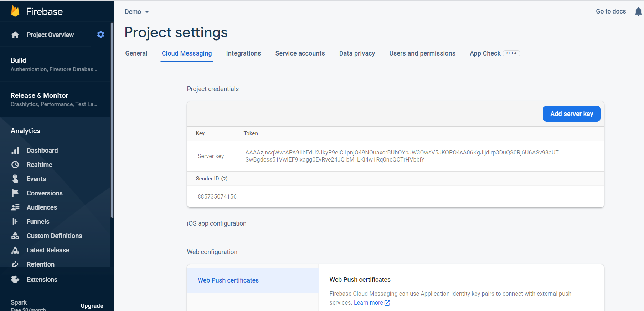This screenshot has width=644, height=311.
Task: Click the Retention icon
Action: click(x=15, y=264)
